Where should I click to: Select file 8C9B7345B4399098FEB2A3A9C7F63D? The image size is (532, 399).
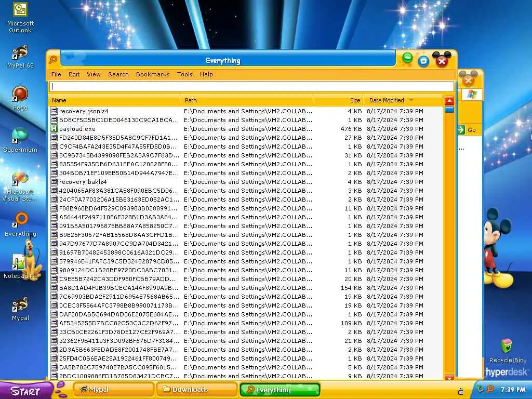click(x=246, y=155)
